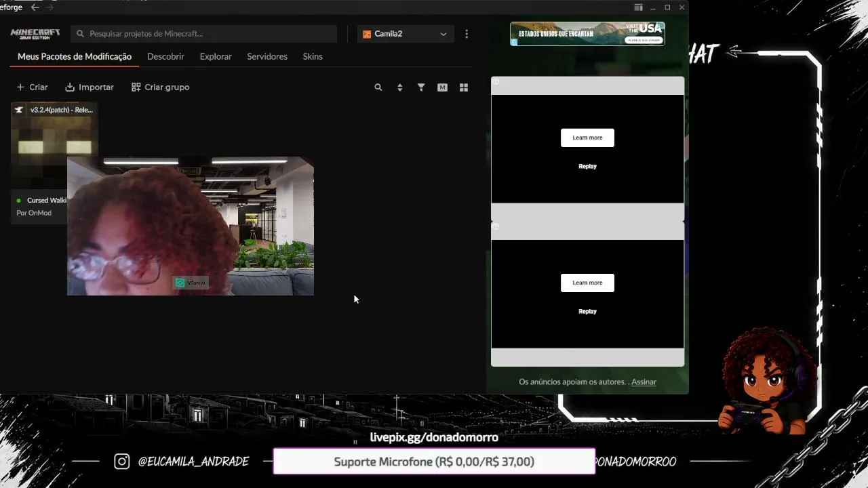Open the modpack filter funnel
This screenshot has height=488, width=868.
[421, 87]
